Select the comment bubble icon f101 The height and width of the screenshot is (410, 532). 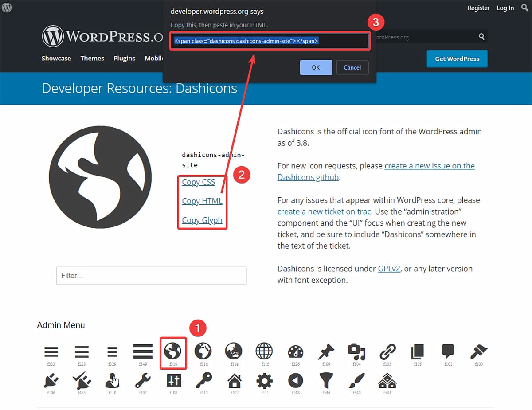[448, 352]
